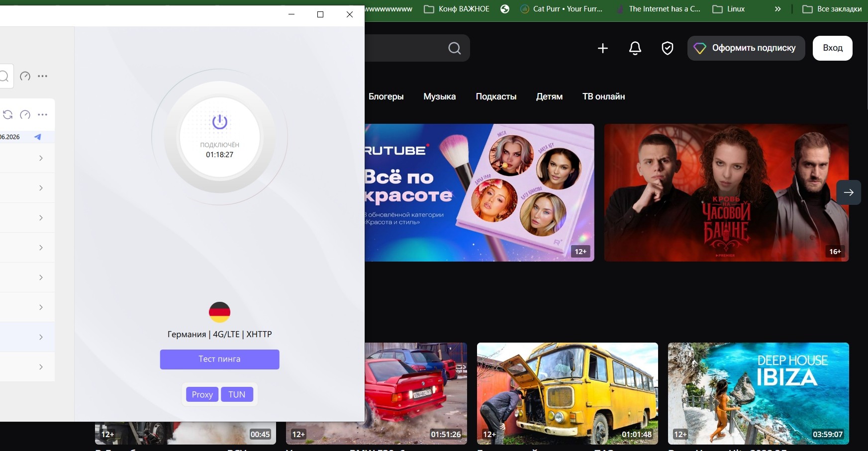Open the Подкасты category tab
This screenshot has width=868, height=451.
click(x=496, y=96)
